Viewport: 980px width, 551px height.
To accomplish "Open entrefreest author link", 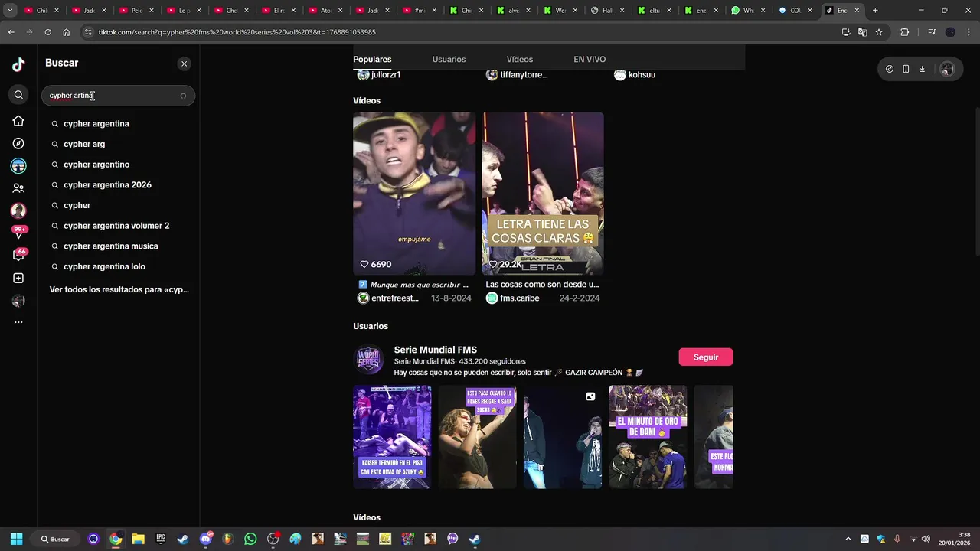I will [x=388, y=298].
